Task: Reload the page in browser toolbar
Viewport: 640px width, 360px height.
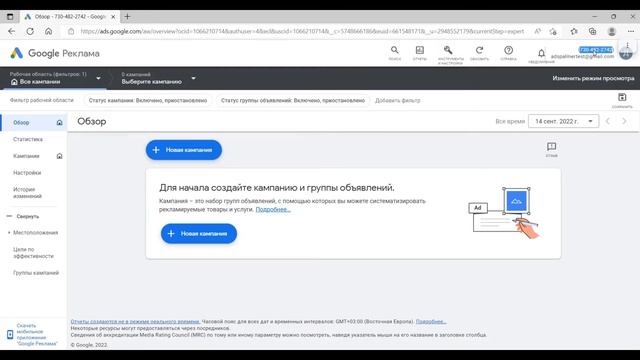Action: coord(30,31)
